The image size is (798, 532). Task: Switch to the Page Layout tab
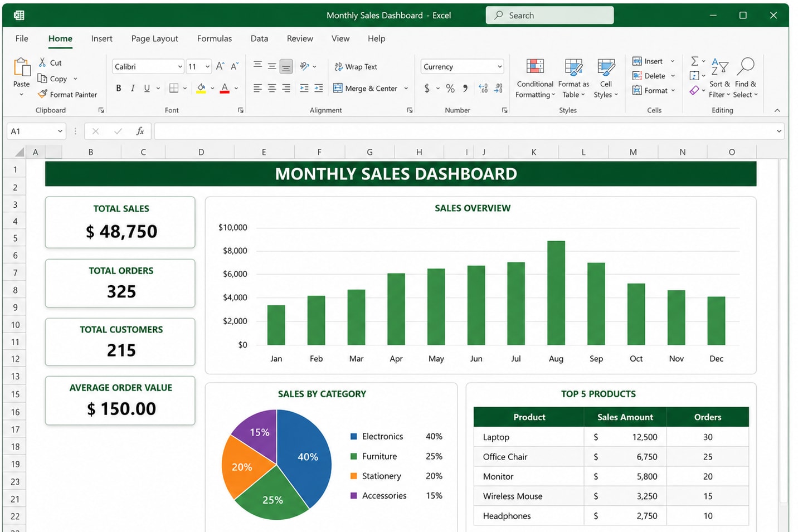[154, 38]
